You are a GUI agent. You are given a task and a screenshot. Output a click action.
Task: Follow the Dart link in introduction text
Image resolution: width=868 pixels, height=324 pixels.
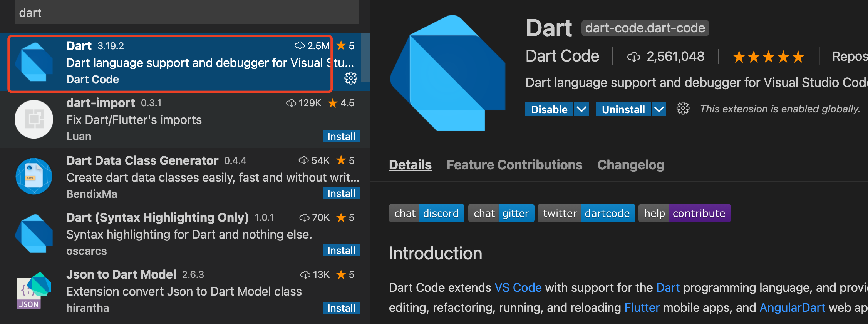pos(668,287)
